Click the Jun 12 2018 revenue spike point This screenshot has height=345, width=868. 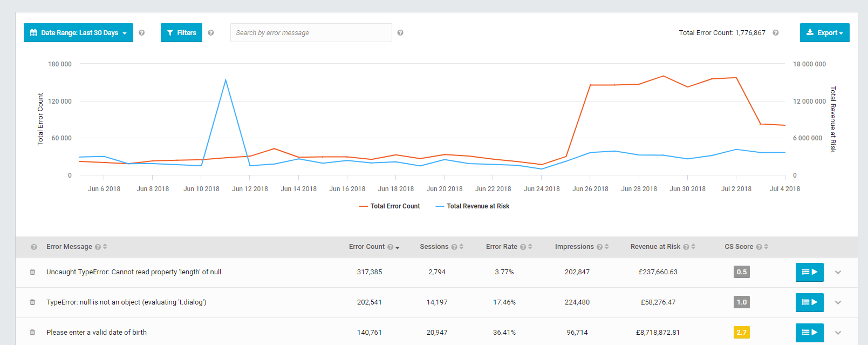(x=225, y=80)
